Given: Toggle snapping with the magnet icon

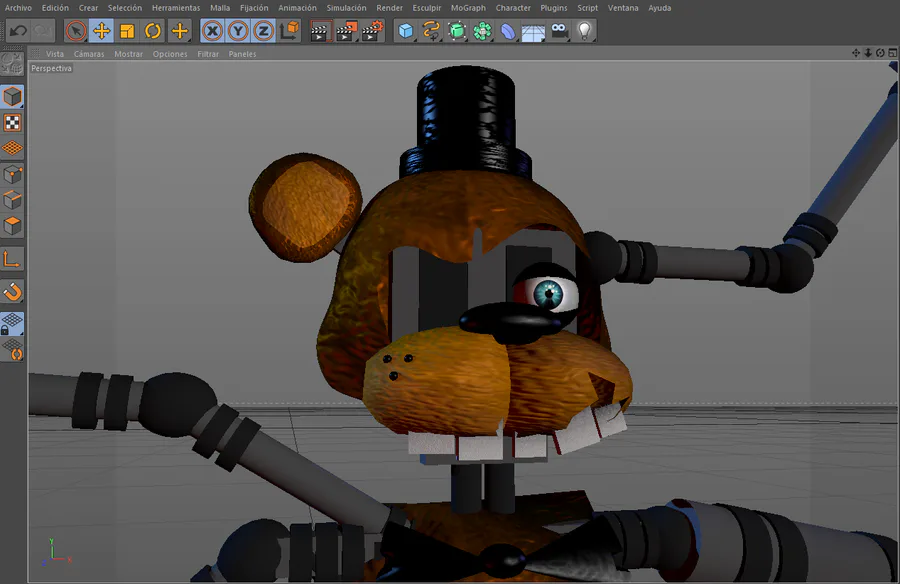Looking at the screenshot, I should point(12,292).
